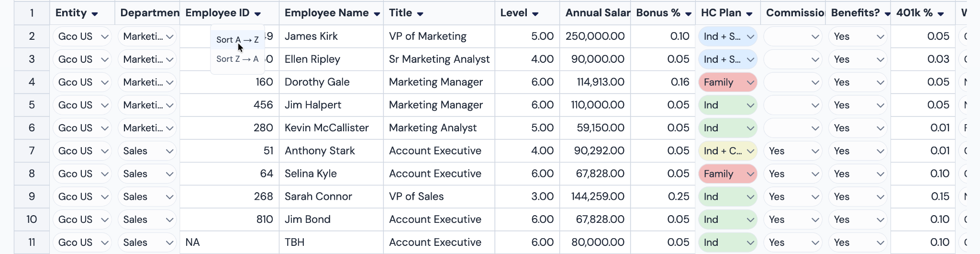Open the Level column filter arrow
Screen dimensions: 980x254
coord(535,14)
